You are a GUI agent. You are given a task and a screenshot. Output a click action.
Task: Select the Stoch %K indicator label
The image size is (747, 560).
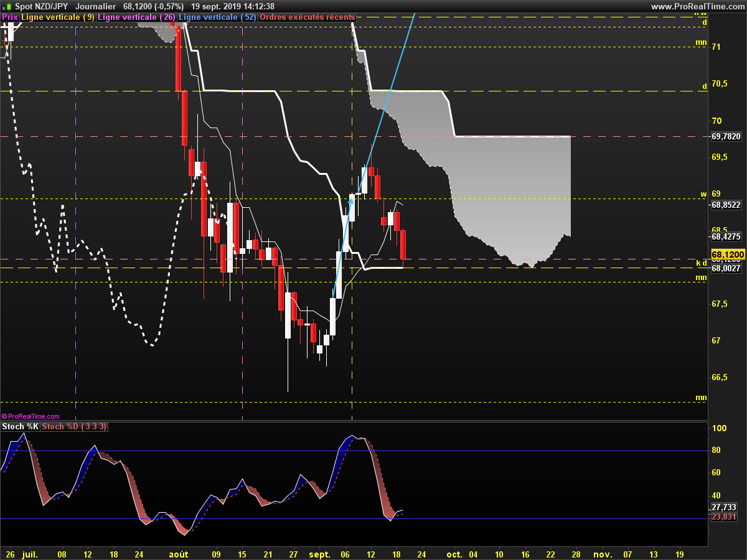[x=20, y=427]
